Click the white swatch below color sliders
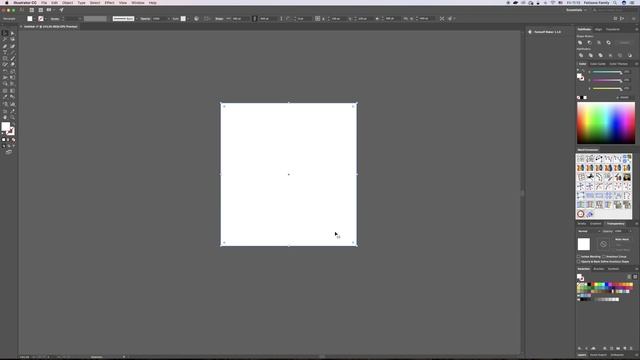 [585, 98]
